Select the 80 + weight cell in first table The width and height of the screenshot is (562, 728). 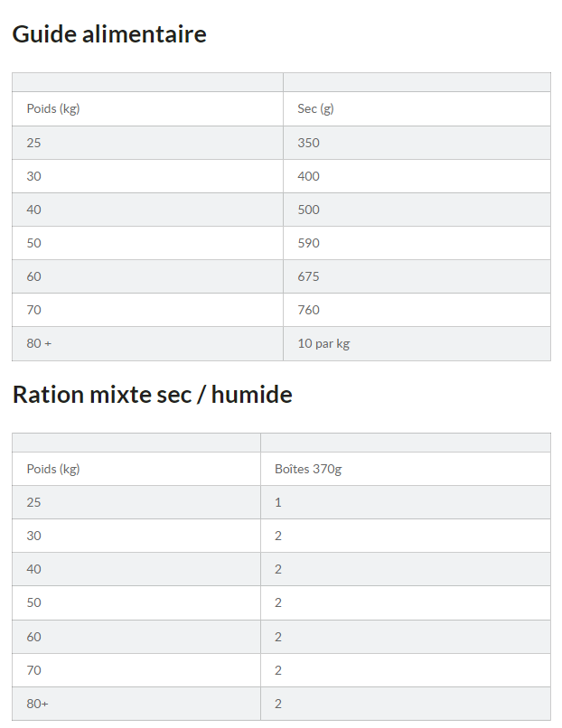(39, 343)
